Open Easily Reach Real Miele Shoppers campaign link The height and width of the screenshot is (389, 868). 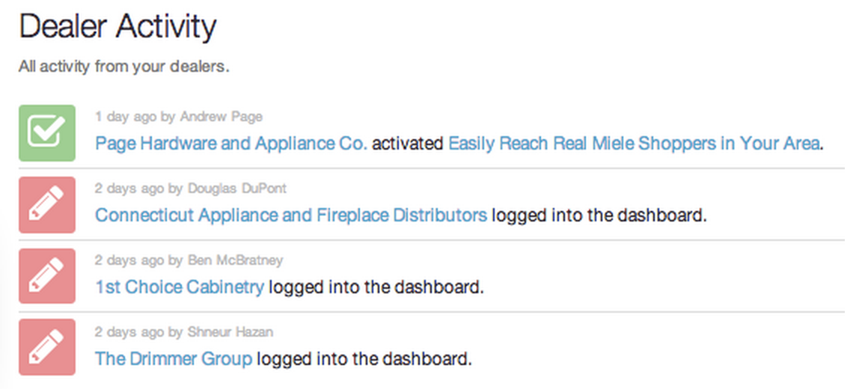(634, 144)
